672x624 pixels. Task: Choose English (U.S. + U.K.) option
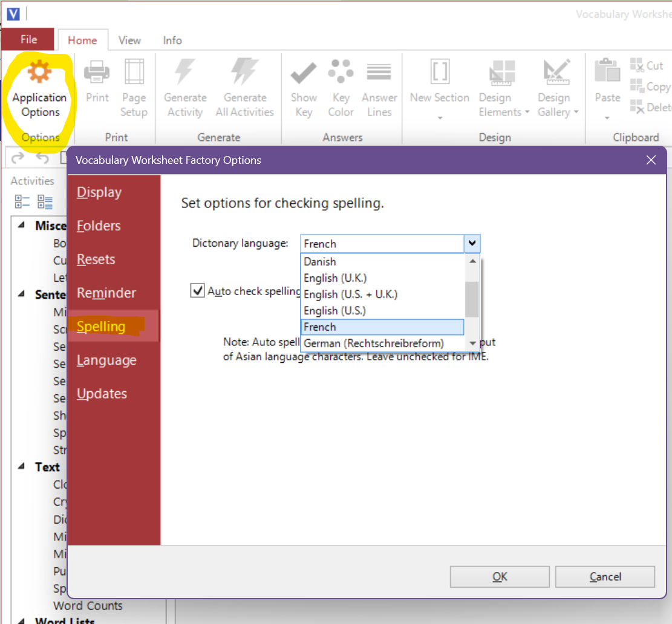(x=382, y=294)
